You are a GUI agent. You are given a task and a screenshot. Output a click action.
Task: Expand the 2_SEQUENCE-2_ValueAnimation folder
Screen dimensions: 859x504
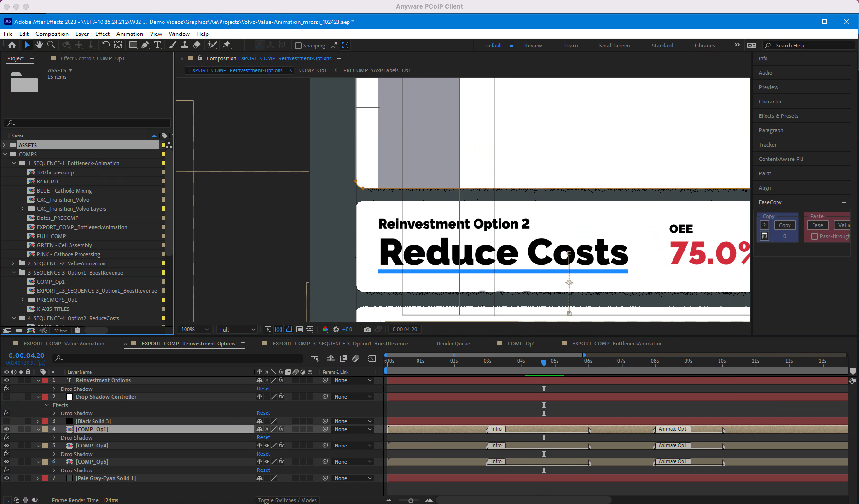pyautogui.click(x=13, y=263)
